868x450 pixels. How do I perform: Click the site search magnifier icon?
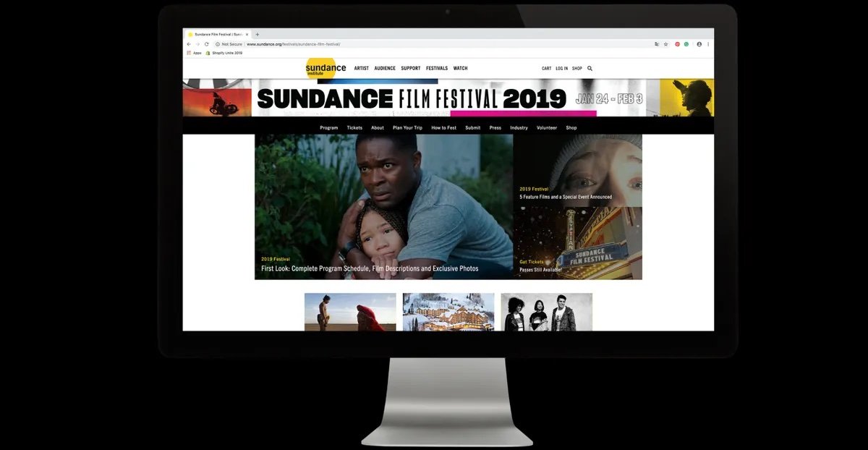pyautogui.click(x=590, y=69)
